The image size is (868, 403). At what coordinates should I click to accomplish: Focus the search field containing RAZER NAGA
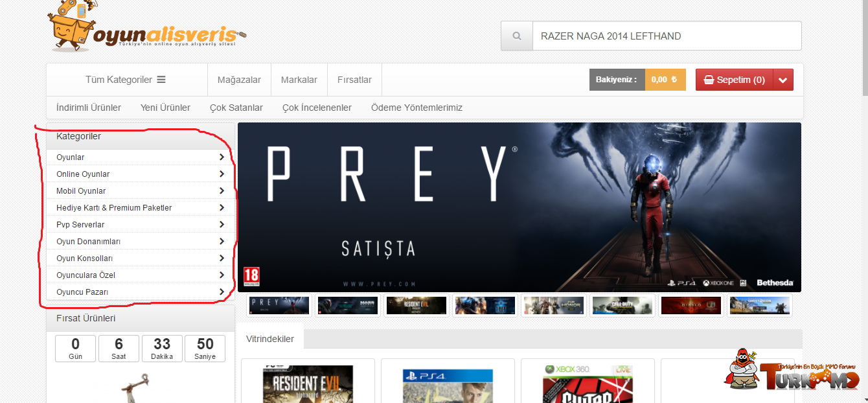[x=667, y=36]
